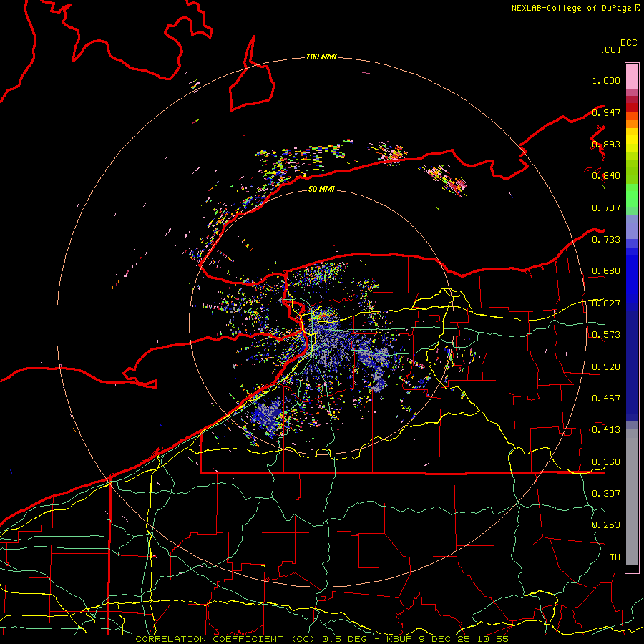Image resolution: width=644 pixels, height=644 pixels.
Task: Click the 0.467 scale value
Action: [606, 399]
